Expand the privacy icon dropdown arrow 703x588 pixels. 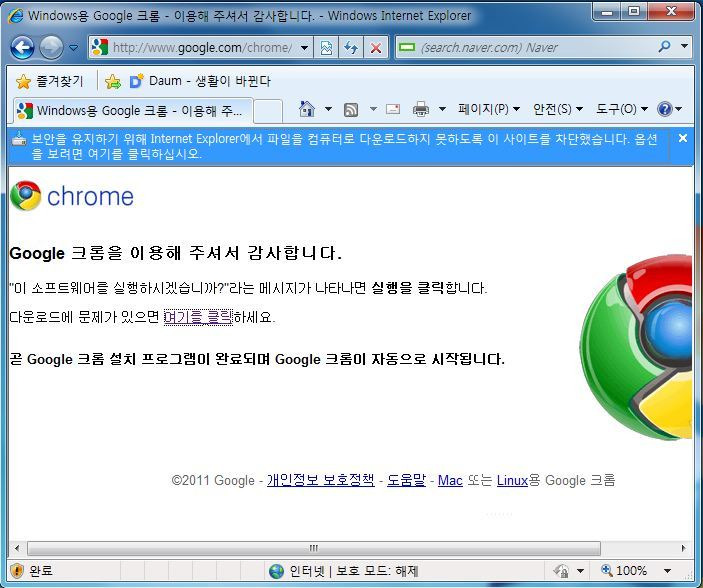(x=580, y=571)
